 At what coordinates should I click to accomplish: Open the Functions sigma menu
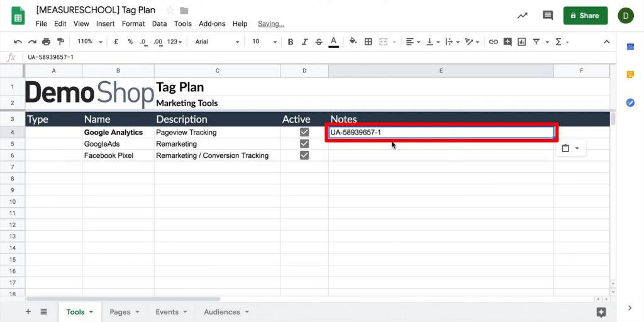point(558,42)
